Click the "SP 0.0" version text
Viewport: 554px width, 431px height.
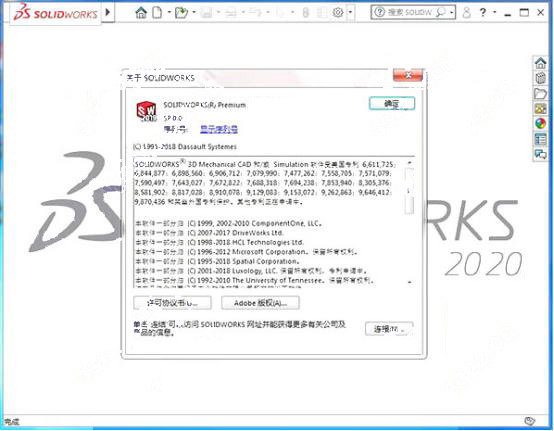tap(173, 118)
